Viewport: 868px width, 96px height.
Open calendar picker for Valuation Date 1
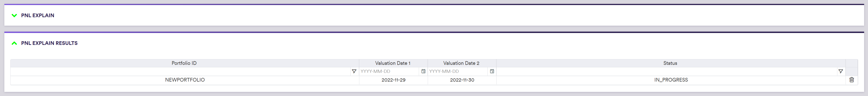point(423,71)
